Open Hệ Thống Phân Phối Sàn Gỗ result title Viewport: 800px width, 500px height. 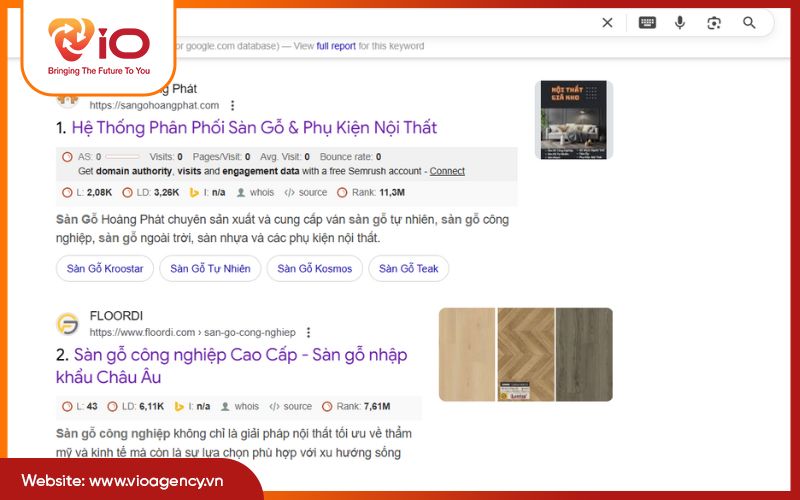(x=254, y=128)
